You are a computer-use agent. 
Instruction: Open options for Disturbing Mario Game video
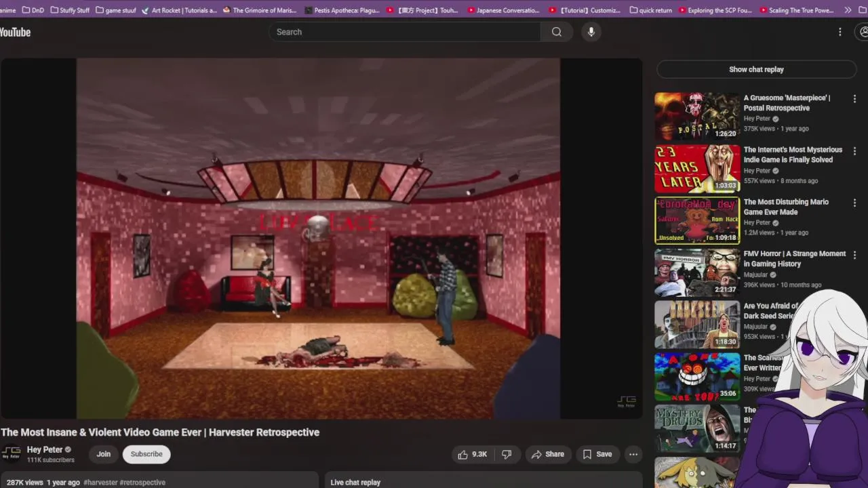[x=854, y=203]
